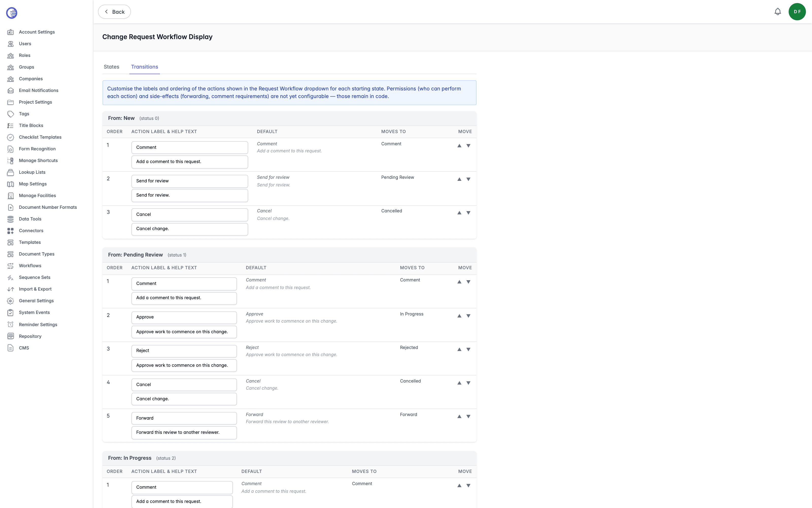
Task: Open Lookup Lists icon
Action: coord(11,172)
